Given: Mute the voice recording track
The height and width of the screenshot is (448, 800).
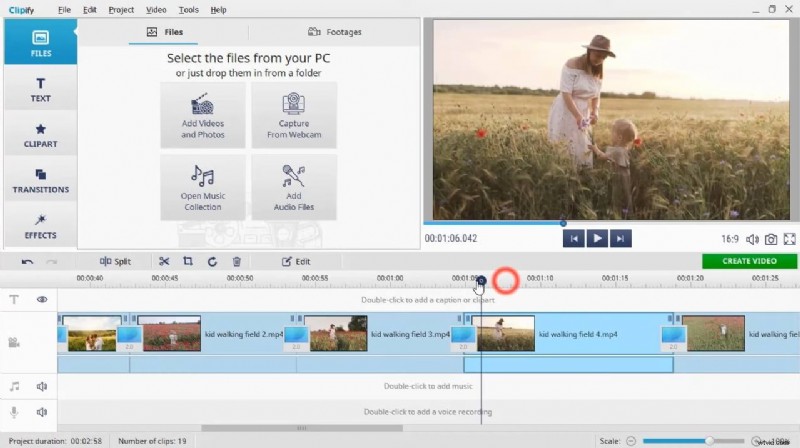Looking at the screenshot, I should pos(42,412).
